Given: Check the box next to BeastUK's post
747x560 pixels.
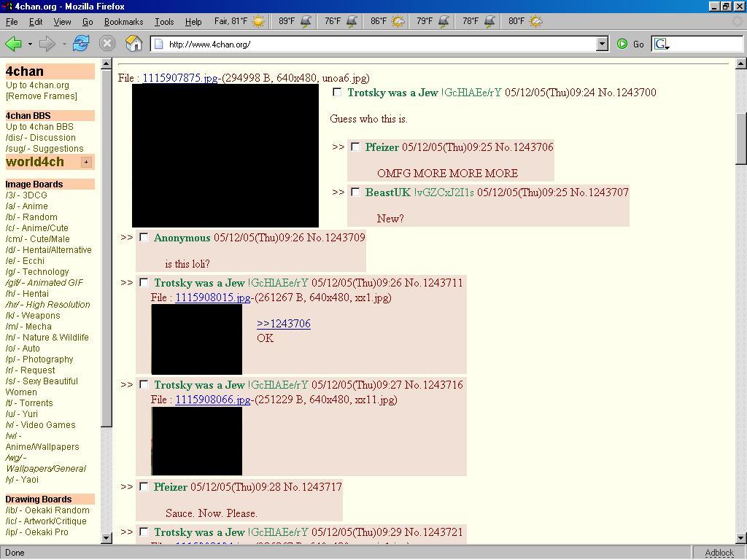Looking at the screenshot, I should tap(355, 192).
